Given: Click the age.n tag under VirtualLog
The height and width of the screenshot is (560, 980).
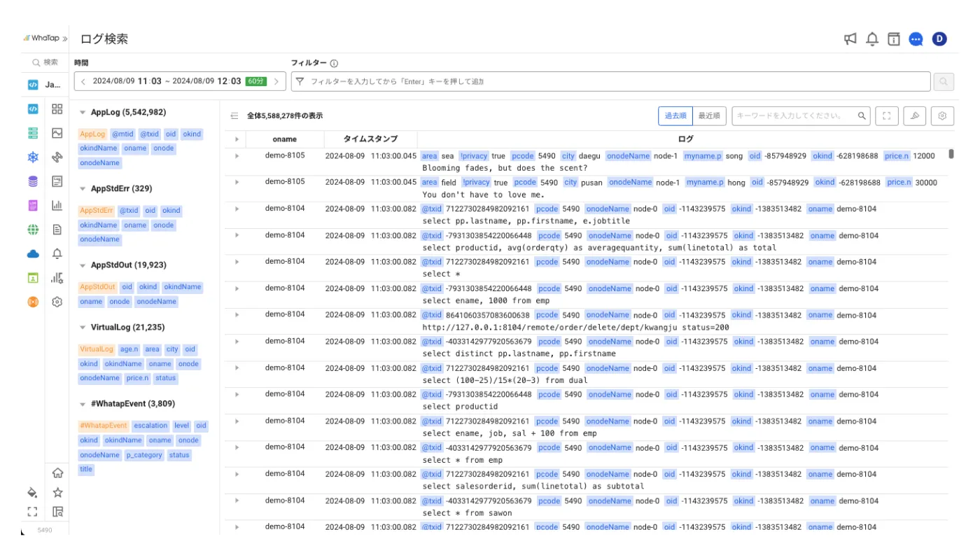Looking at the screenshot, I should (x=129, y=349).
